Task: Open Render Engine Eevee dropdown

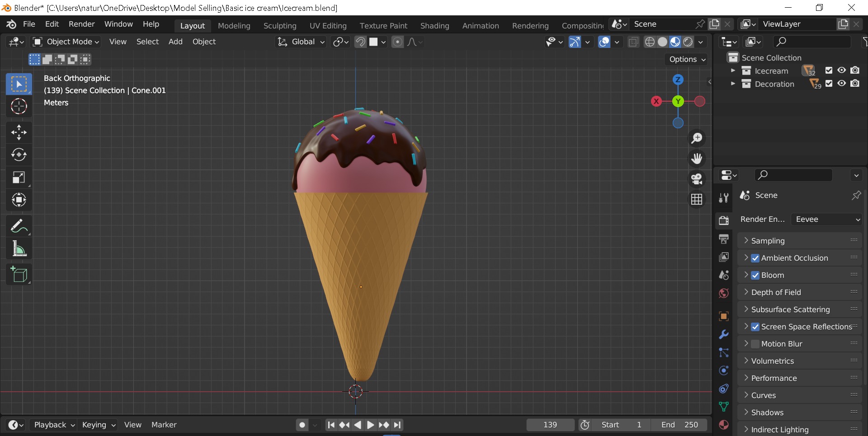Action: coord(827,220)
